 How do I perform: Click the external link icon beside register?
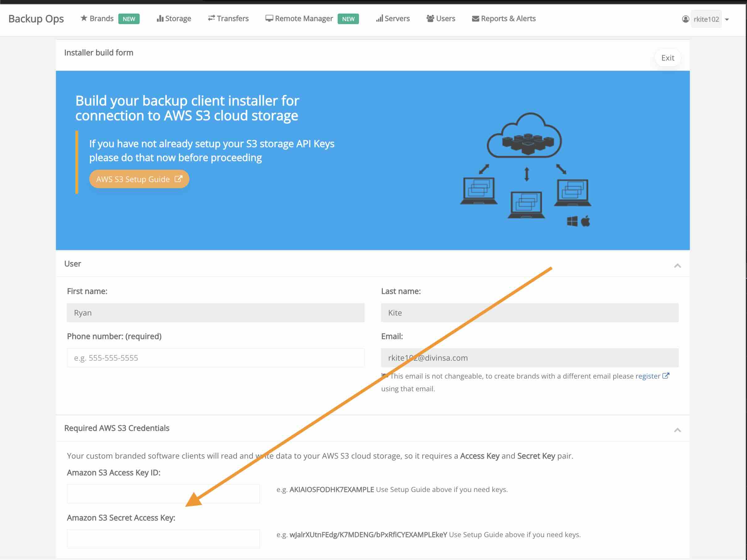point(666,375)
